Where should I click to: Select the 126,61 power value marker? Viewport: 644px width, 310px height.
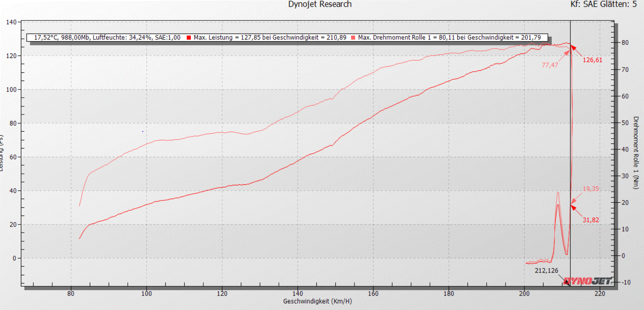click(592, 60)
